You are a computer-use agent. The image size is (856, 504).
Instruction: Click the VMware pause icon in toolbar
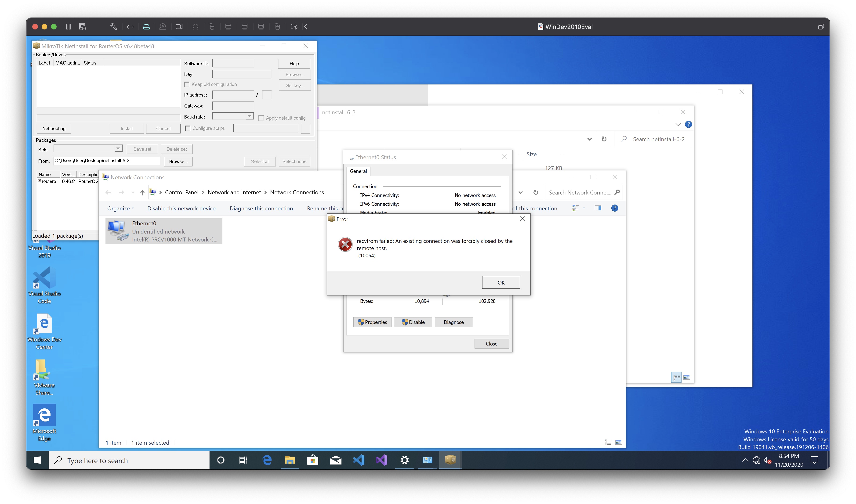click(x=68, y=26)
